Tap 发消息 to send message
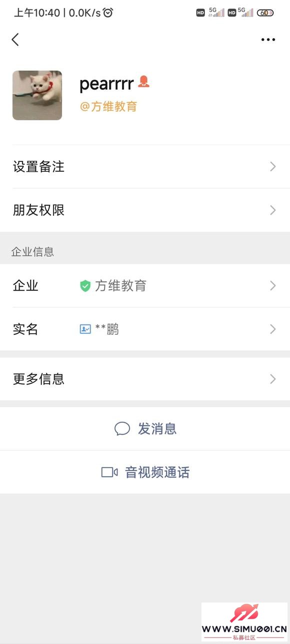The width and height of the screenshot is (290, 644). pyautogui.click(x=145, y=429)
